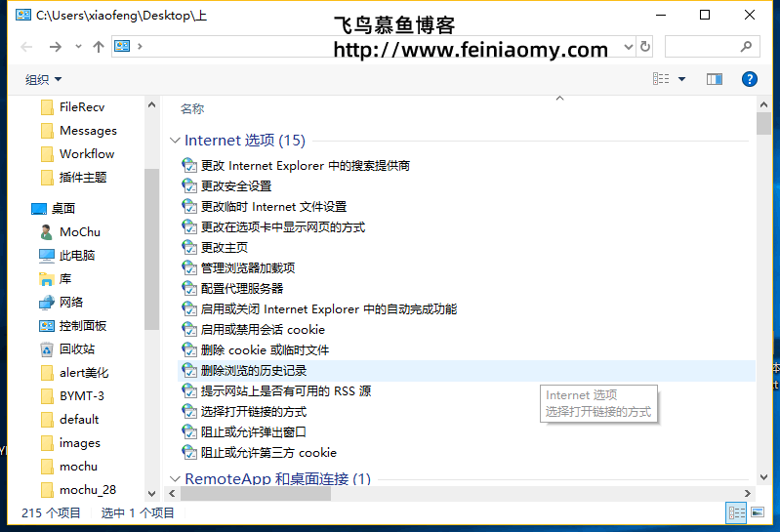This screenshot has width=780, height=532.
Task: Select the alert美化 folder
Action: pos(74,373)
